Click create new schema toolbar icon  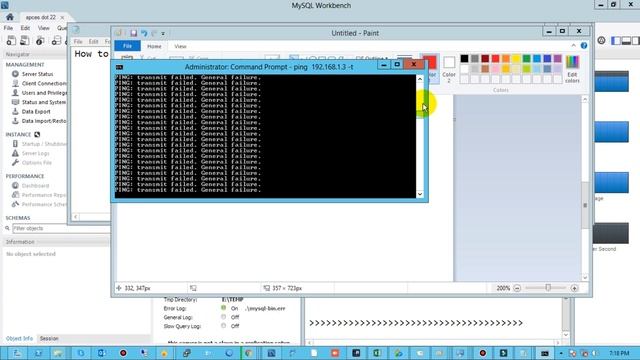click(x=56, y=40)
